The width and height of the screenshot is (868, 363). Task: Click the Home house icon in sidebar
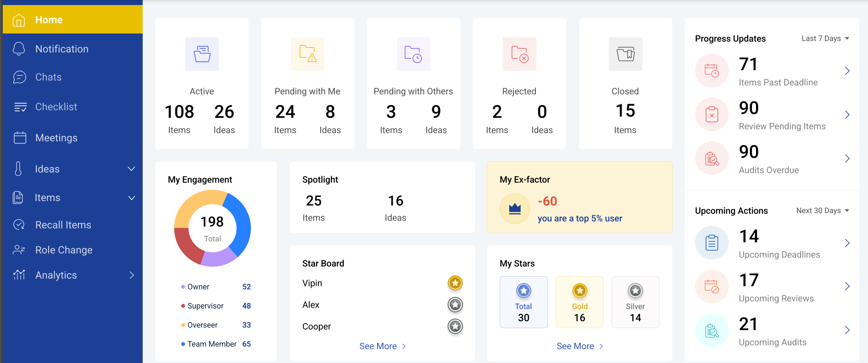(x=19, y=20)
